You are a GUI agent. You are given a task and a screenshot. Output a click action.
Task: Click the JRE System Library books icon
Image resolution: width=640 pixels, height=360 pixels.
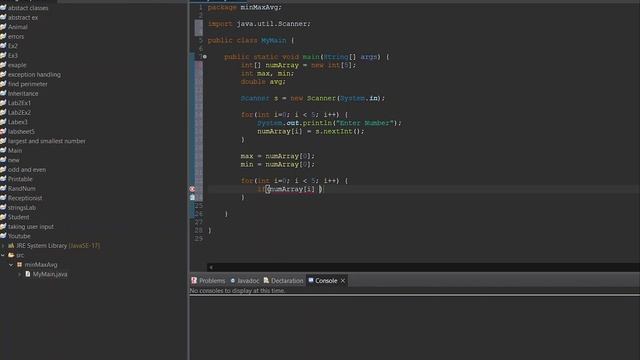(x=11, y=246)
